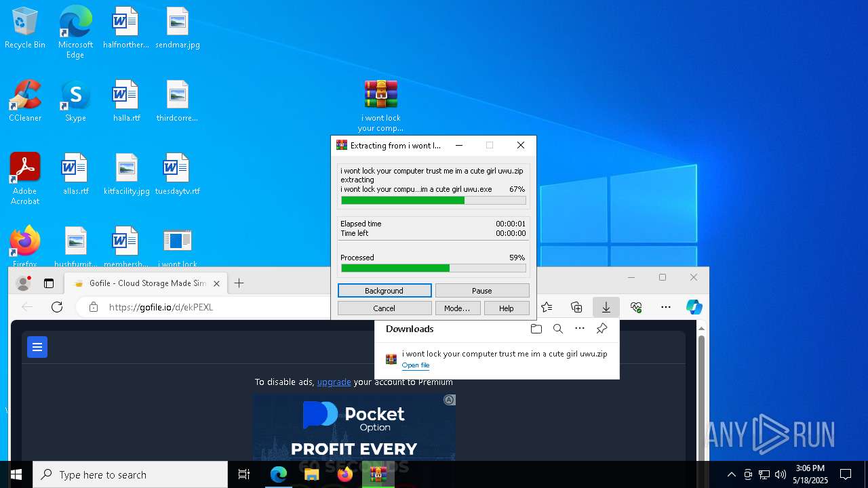Viewport: 868px width, 488px height.
Task: Open Edge Settings and more menu
Action: 666,307
